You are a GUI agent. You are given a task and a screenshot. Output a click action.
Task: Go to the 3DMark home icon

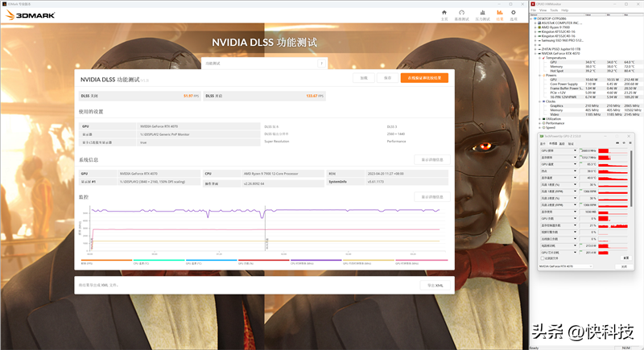[444, 14]
